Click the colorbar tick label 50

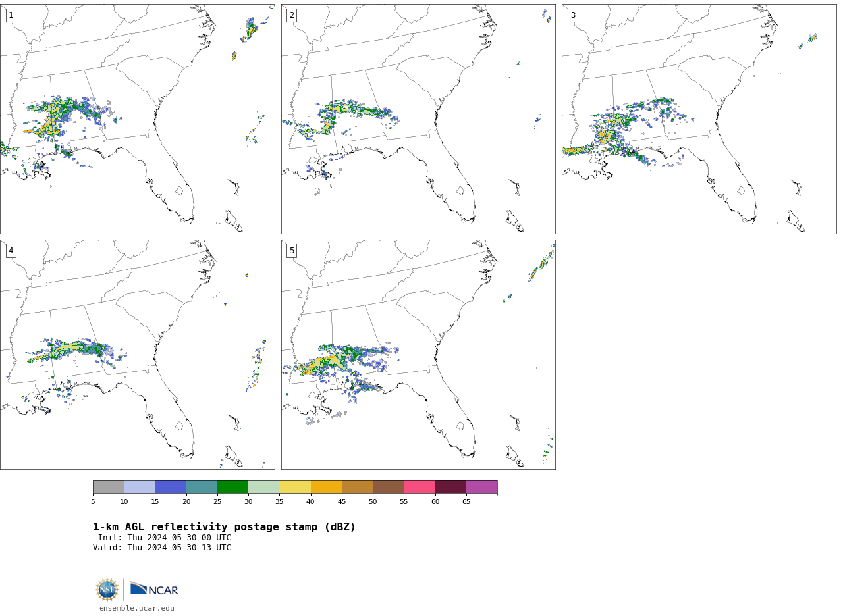click(x=373, y=502)
